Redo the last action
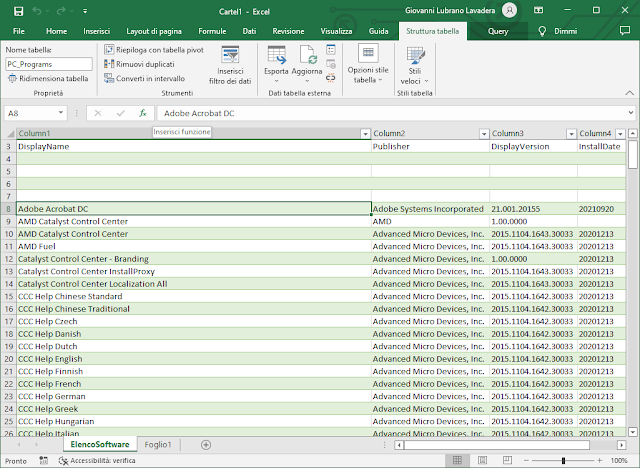This screenshot has width=640, height=468. click(60, 11)
